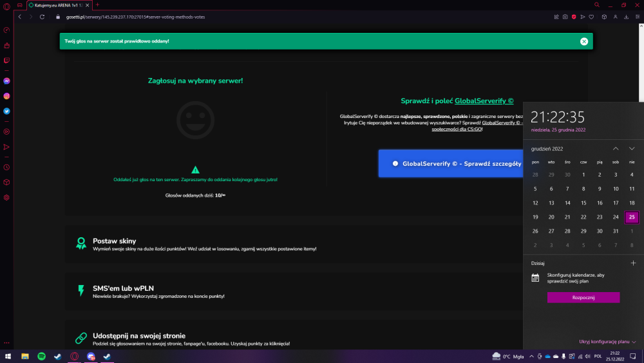Open the GlobalServerify © heading link
Screen dimensions: 644x363
point(484,101)
